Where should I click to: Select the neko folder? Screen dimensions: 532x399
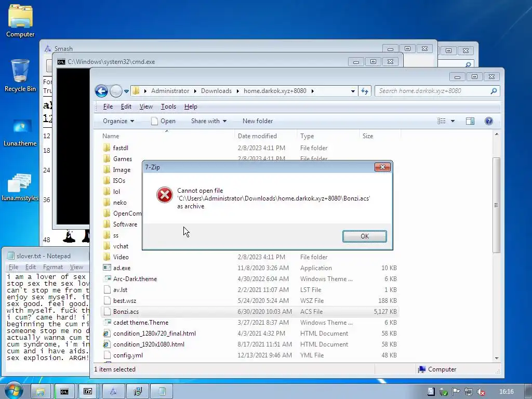120,203
